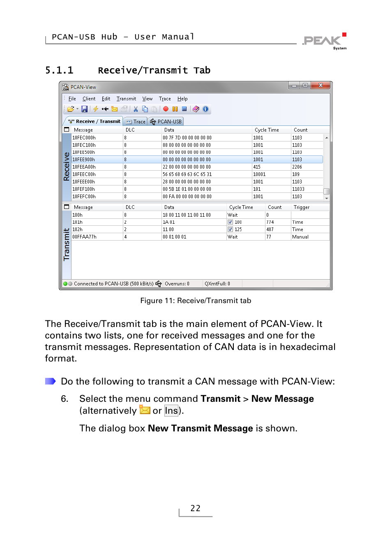
Task: Click the Transmit list header square icon
Action: 67,207
